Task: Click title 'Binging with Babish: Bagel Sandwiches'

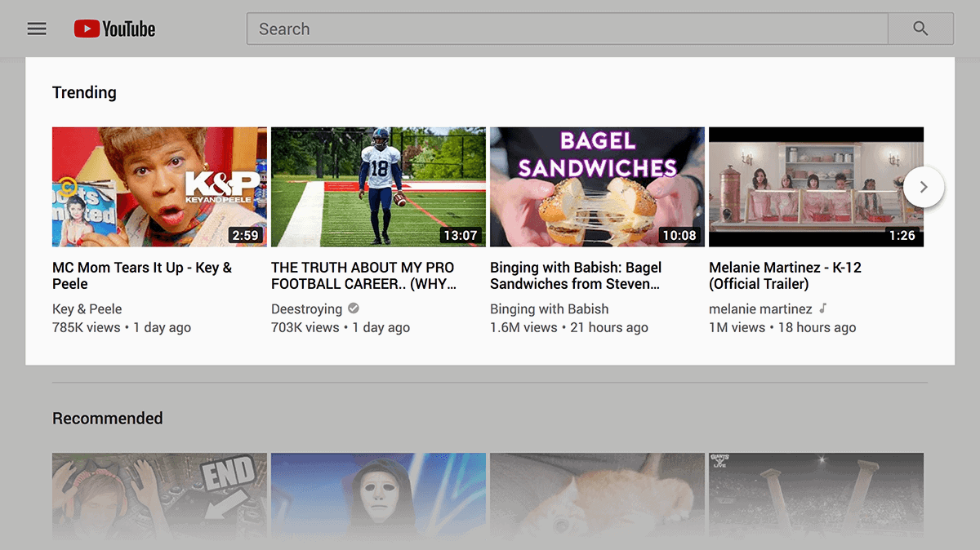Action: click(x=576, y=276)
